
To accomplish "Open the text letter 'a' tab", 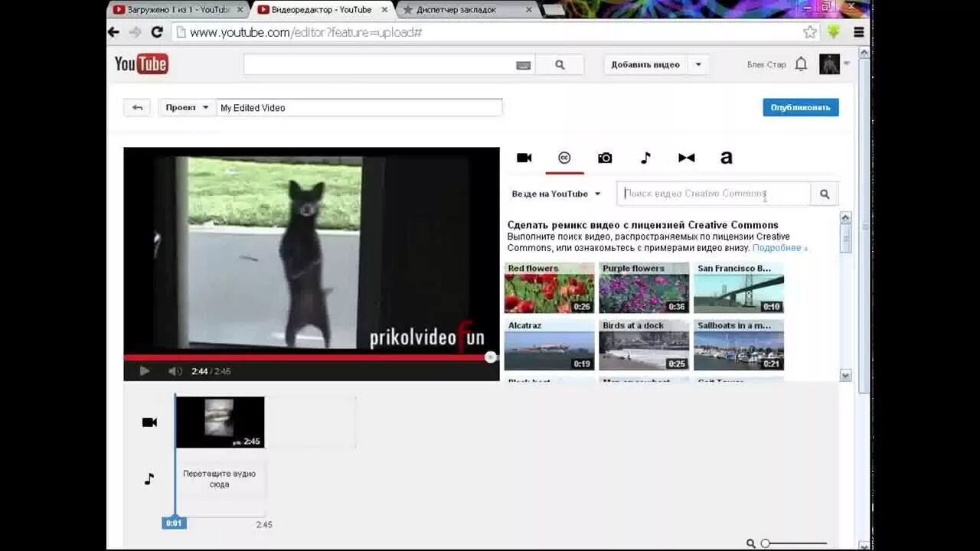I will coord(726,158).
